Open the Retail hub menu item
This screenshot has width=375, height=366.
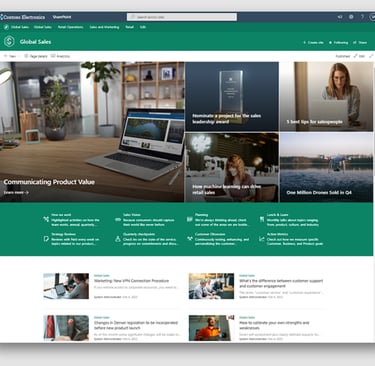(130, 27)
